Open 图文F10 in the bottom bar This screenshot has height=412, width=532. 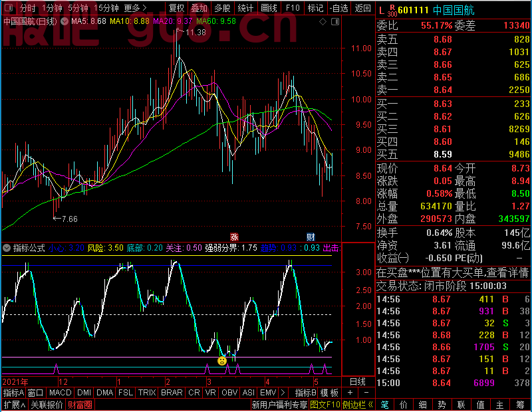click(x=325, y=405)
